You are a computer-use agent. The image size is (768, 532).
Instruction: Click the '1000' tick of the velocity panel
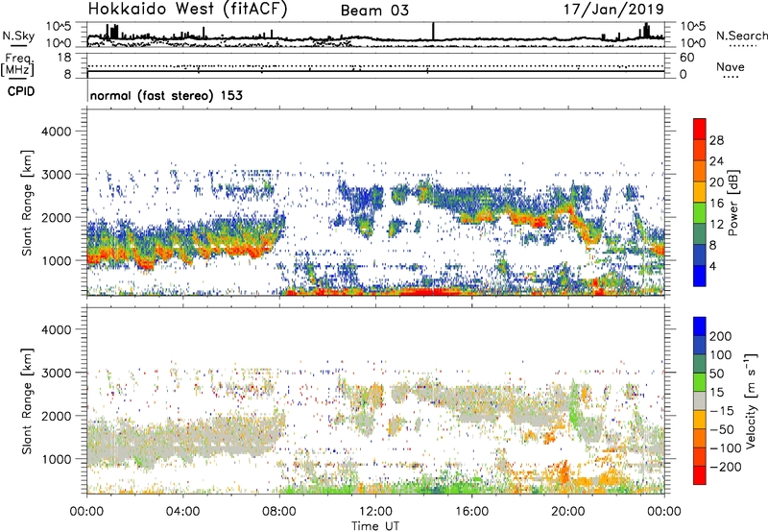pyautogui.click(x=57, y=459)
